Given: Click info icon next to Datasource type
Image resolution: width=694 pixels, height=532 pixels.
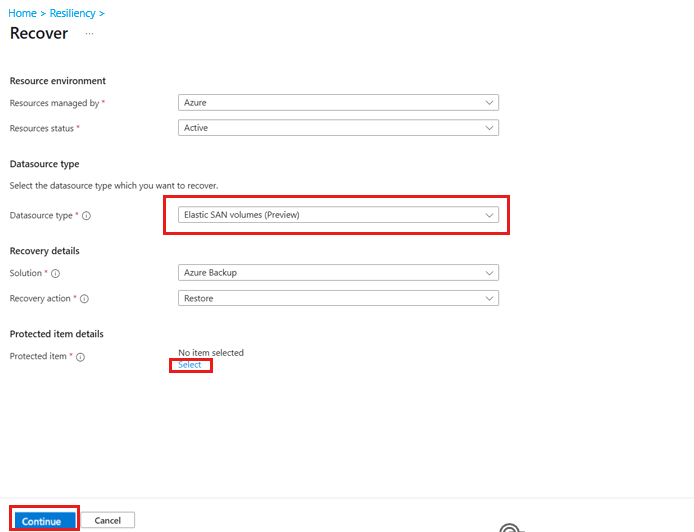Looking at the screenshot, I should pyautogui.click(x=86, y=216).
